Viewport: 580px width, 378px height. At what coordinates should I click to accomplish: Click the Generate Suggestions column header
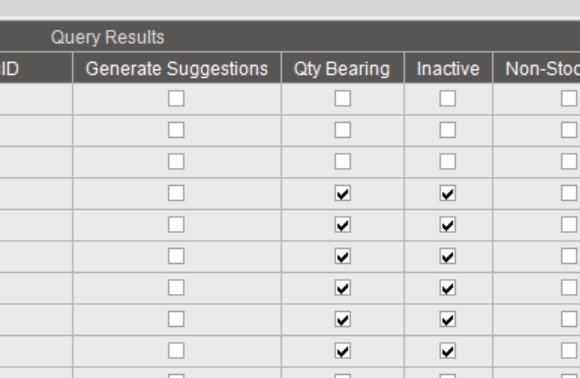pyautogui.click(x=177, y=68)
